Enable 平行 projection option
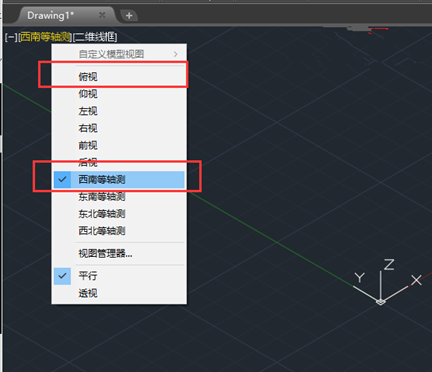This screenshot has height=372, width=432. tap(119, 276)
